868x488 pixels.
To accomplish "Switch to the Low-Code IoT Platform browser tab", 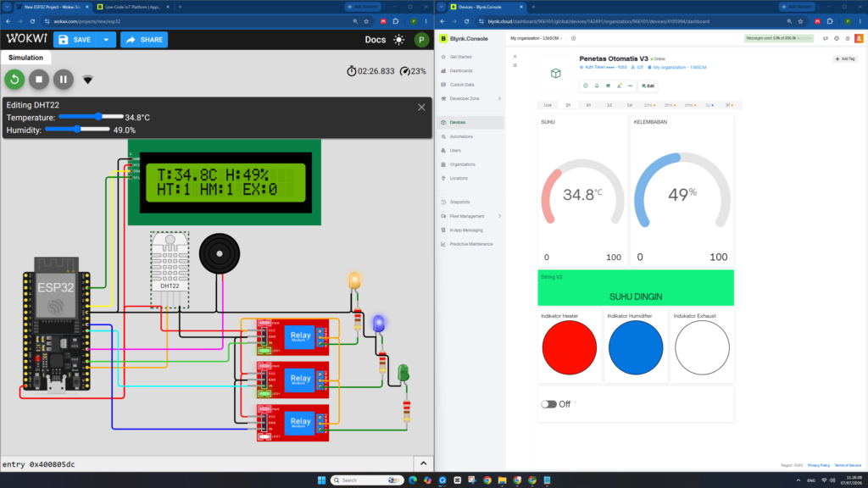I will coord(131,7).
